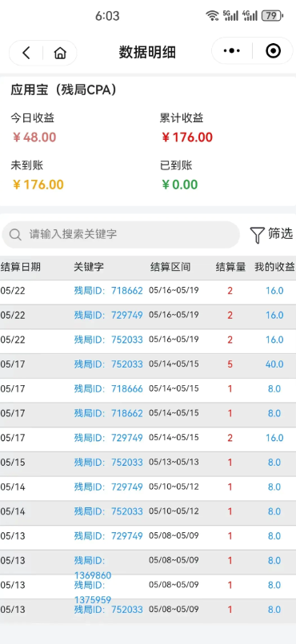Tap the mini-program close target icon
The height and width of the screenshot is (644, 296).
(x=274, y=51)
